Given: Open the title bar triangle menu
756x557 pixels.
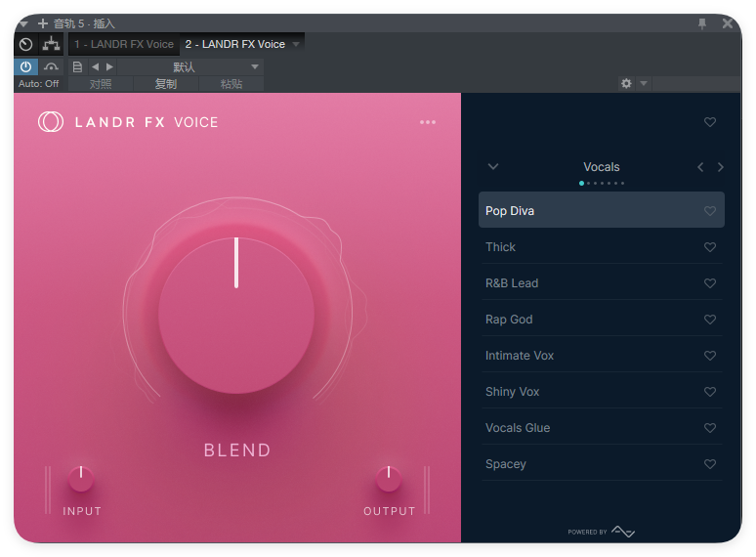Looking at the screenshot, I should (x=23, y=23).
